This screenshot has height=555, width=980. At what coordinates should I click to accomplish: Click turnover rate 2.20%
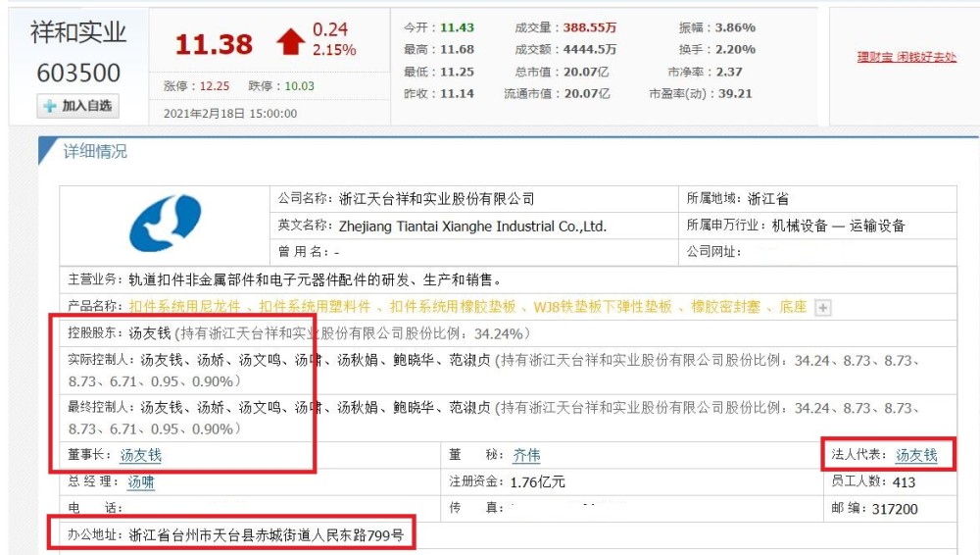pyautogui.click(x=735, y=49)
